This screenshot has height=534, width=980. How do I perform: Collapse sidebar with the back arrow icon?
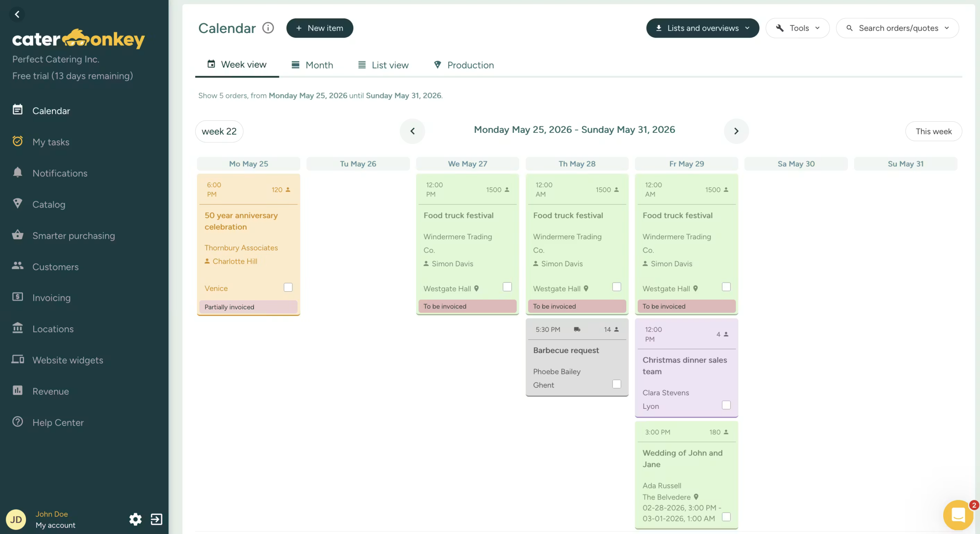point(17,15)
